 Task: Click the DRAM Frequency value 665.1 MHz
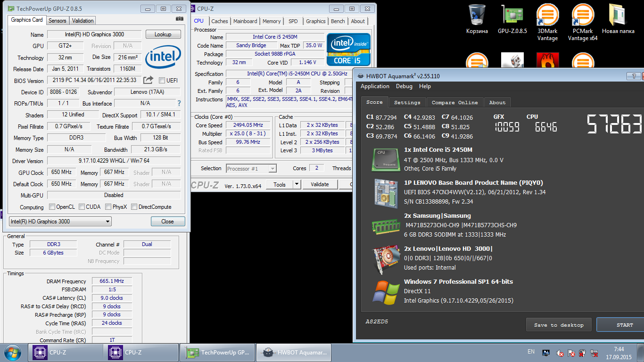112,281
